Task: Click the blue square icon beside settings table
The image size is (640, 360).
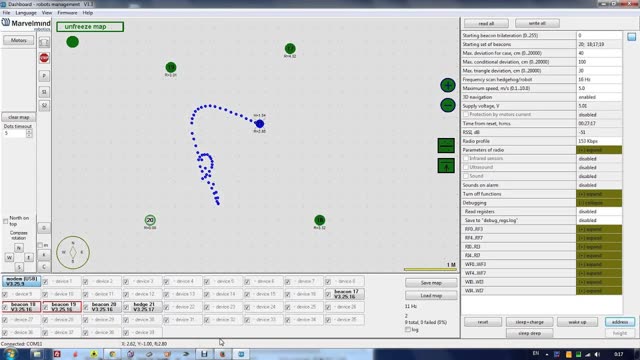Action: [x=631, y=37]
